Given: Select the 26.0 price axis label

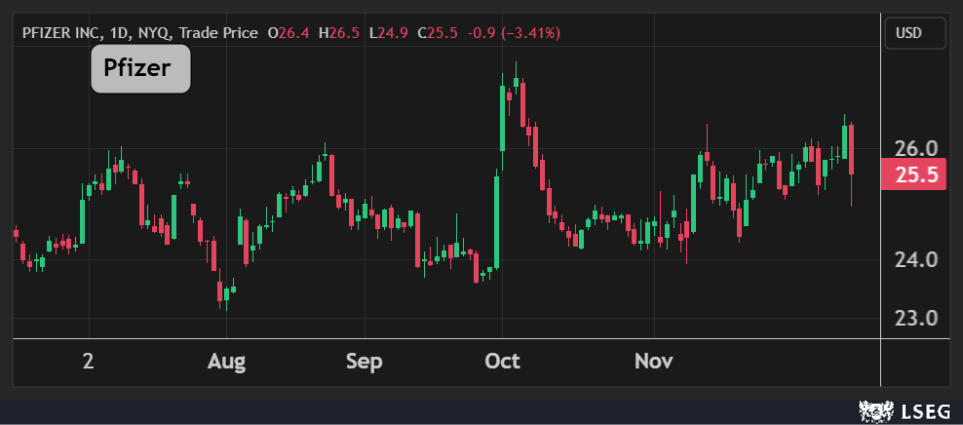Looking at the screenshot, I should 914,148.
